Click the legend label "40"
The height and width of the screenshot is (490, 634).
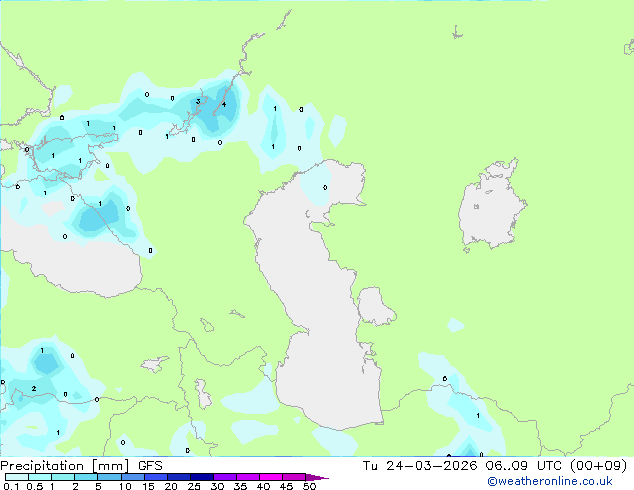[x=263, y=486]
